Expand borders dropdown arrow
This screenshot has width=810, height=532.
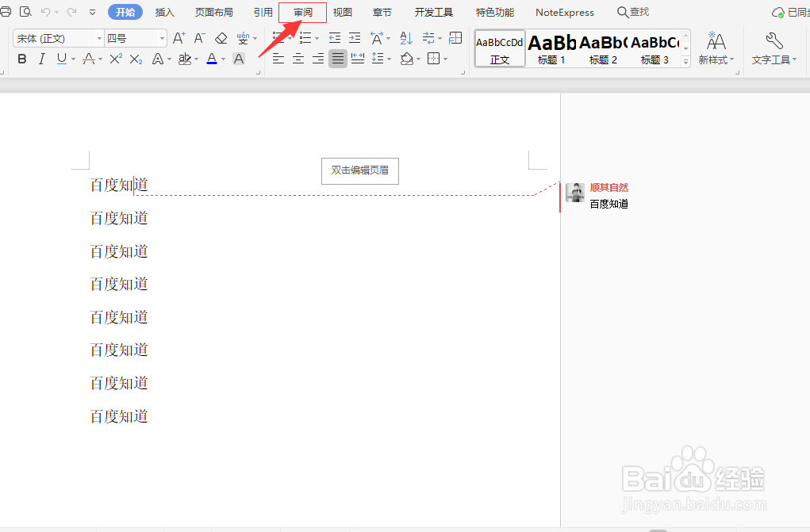click(x=445, y=59)
